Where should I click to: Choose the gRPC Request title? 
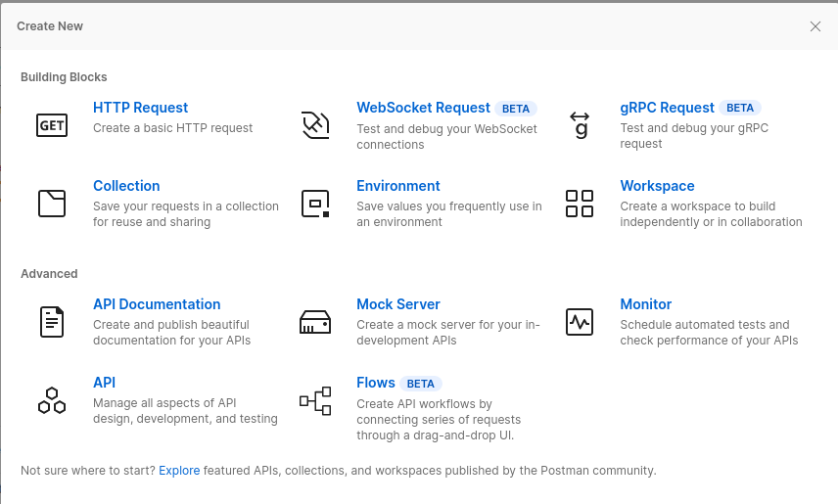click(667, 108)
